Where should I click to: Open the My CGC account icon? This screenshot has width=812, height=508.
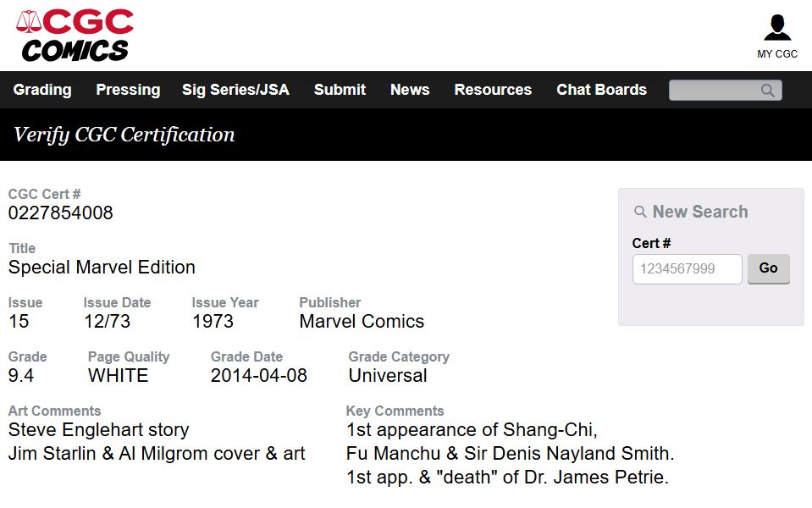click(x=776, y=28)
